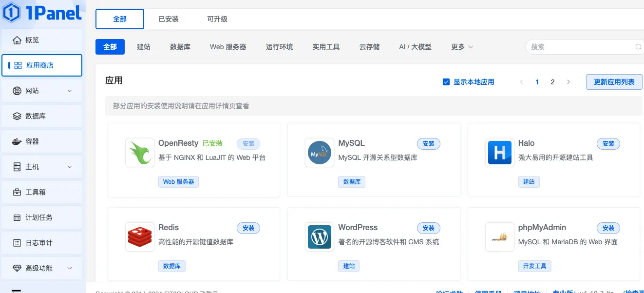Click the OpenResty app title
Image resolution: width=644 pixels, height=293 pixels.
178,143
